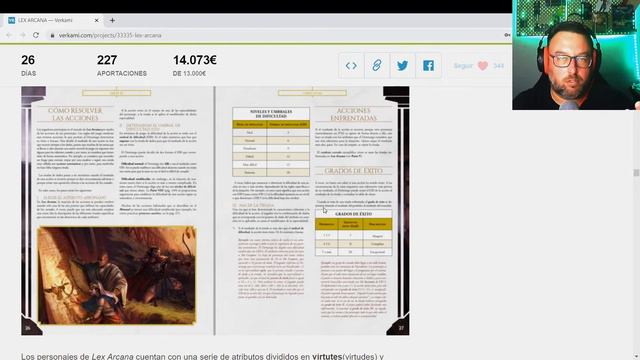Click the 14.073€ amount raised
640x360 pixels.
(x=195, y=60)
